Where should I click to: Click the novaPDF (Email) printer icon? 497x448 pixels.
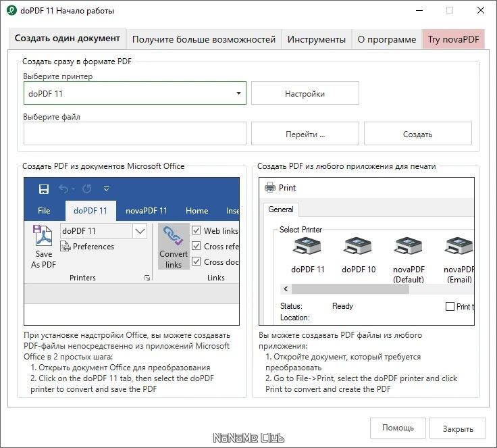pyautogui.click(x=459, y=248)
